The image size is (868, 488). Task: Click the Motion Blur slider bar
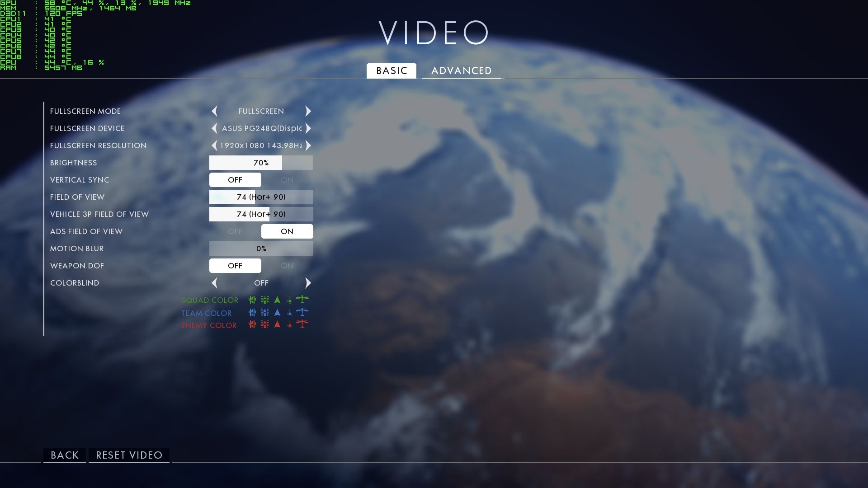[261, 249]
